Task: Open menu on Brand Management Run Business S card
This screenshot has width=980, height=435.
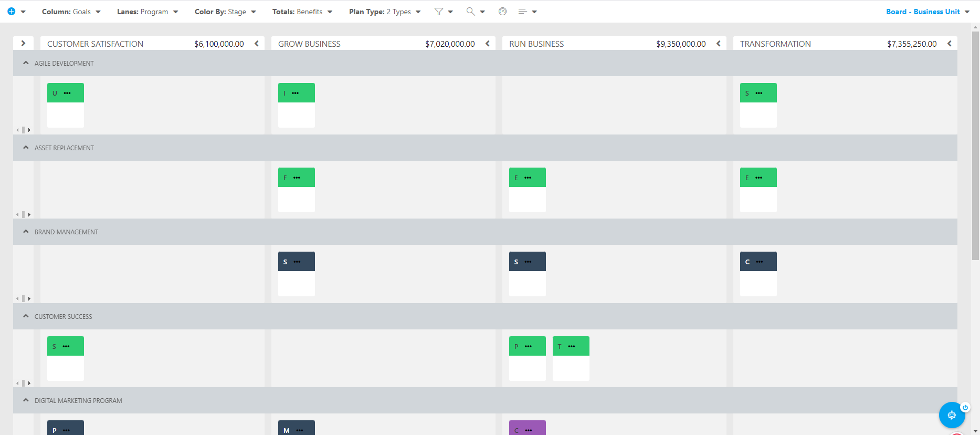Action: (x=528, y=262)
